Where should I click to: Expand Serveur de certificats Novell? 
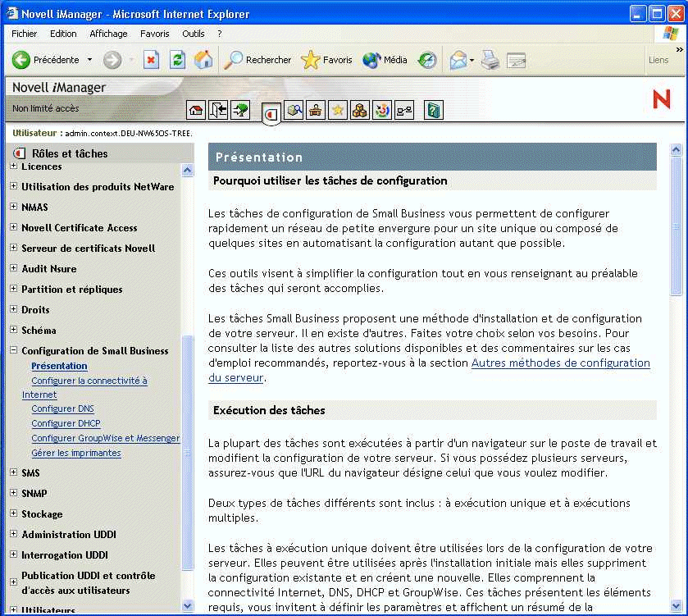click(x=14, y=248)
